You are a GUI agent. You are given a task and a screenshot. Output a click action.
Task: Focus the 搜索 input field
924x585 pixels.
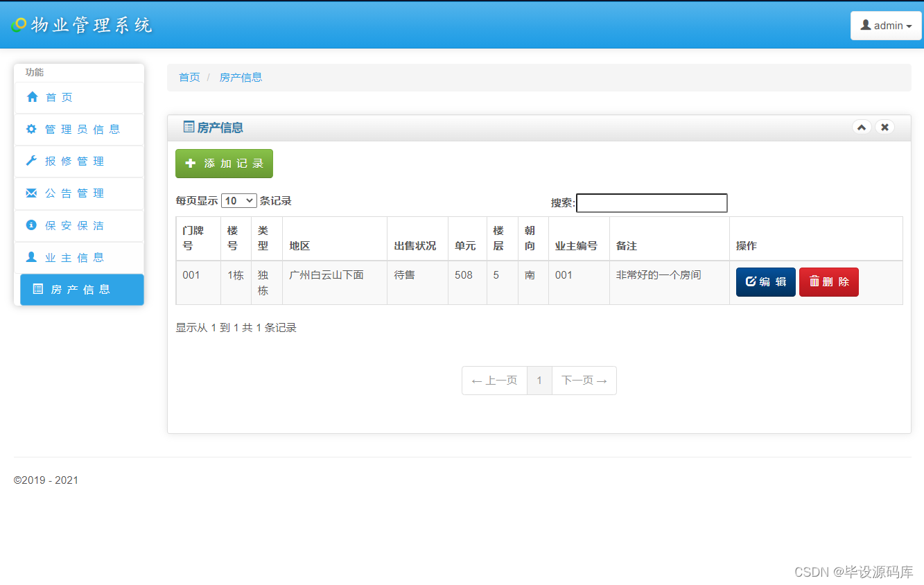pos(652,203)
